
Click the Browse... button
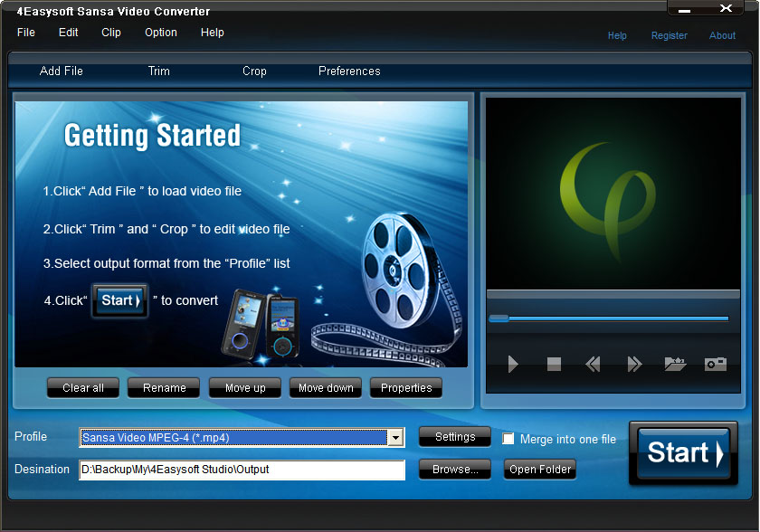[x=455, y=469]
